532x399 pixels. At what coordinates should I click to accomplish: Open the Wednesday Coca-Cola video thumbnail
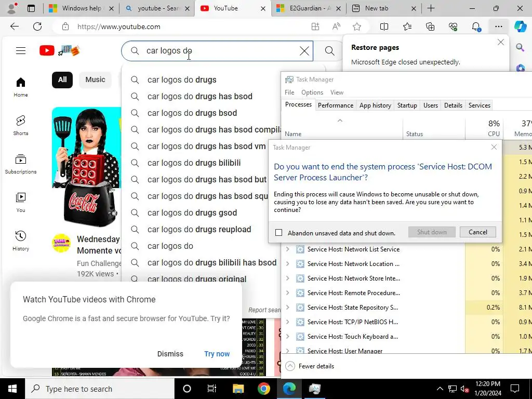[87, 167]
